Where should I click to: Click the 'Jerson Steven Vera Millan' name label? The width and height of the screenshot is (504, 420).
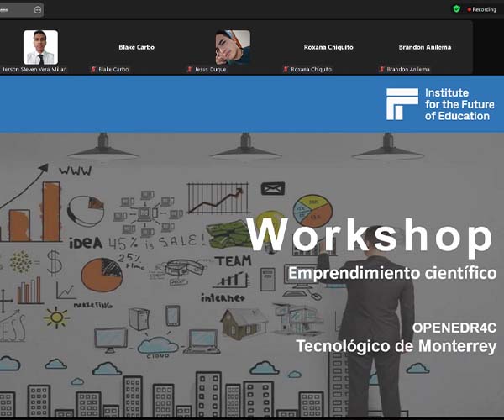34,69
